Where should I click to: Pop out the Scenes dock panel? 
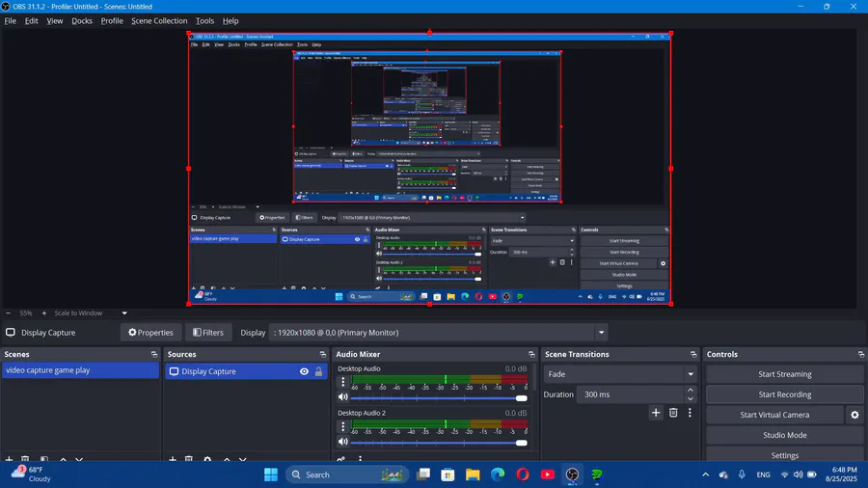154,354
